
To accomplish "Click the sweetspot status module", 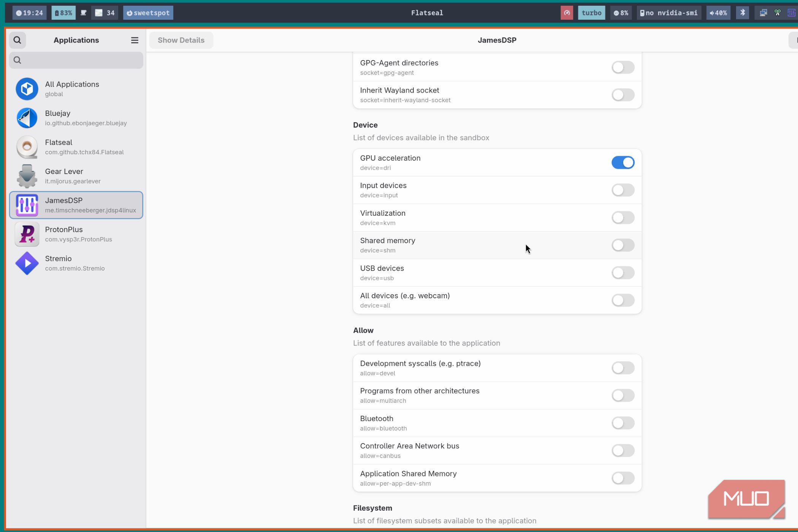I will click(148, 13).
